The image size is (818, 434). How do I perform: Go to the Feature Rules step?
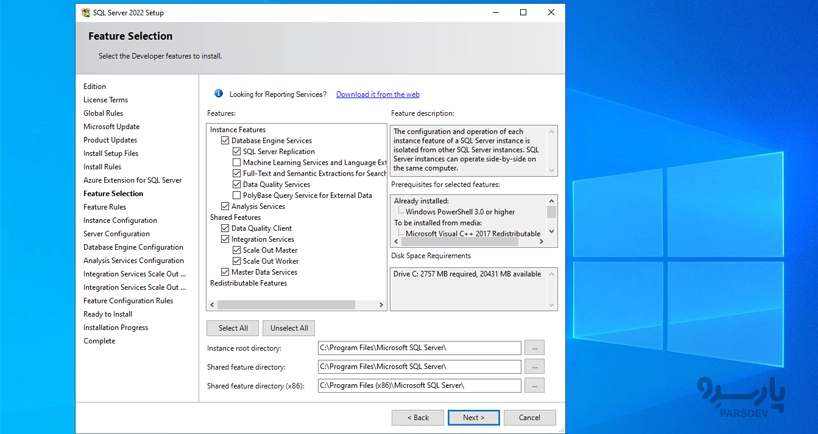tap(105, 207)
